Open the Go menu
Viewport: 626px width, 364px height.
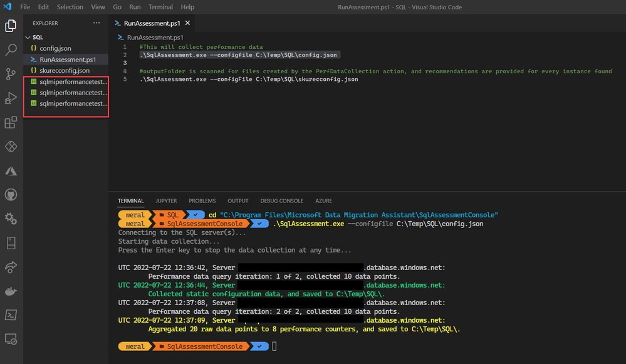click(117, 7)
